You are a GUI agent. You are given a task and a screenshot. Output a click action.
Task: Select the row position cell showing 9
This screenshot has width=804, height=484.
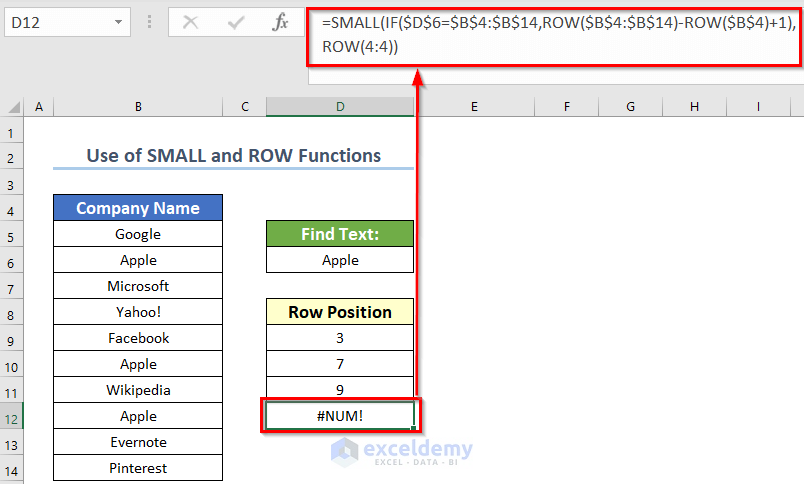coord(340,390)
